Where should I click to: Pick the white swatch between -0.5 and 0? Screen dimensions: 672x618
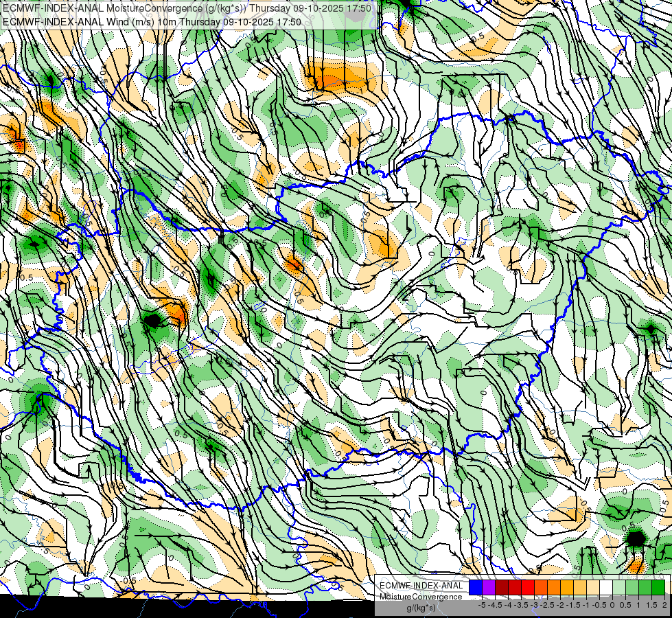pos(606,587)
